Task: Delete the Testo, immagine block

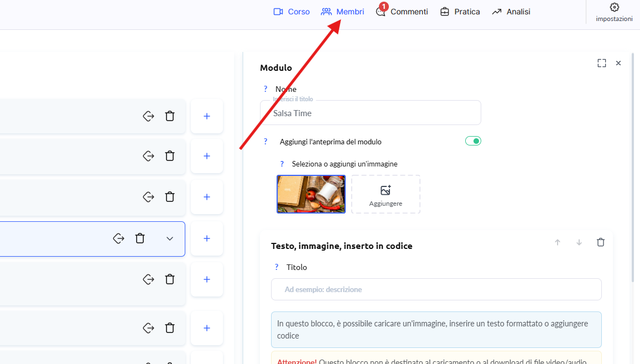Action: click(x=601, y=242)
